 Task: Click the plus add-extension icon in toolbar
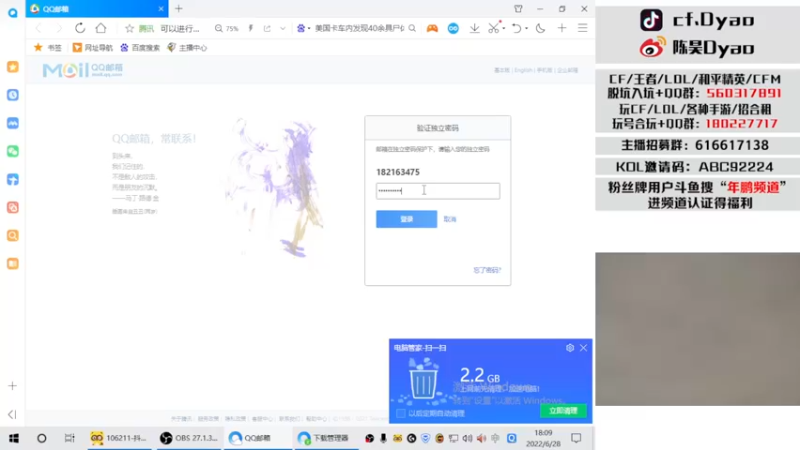[x=562, y=29]
